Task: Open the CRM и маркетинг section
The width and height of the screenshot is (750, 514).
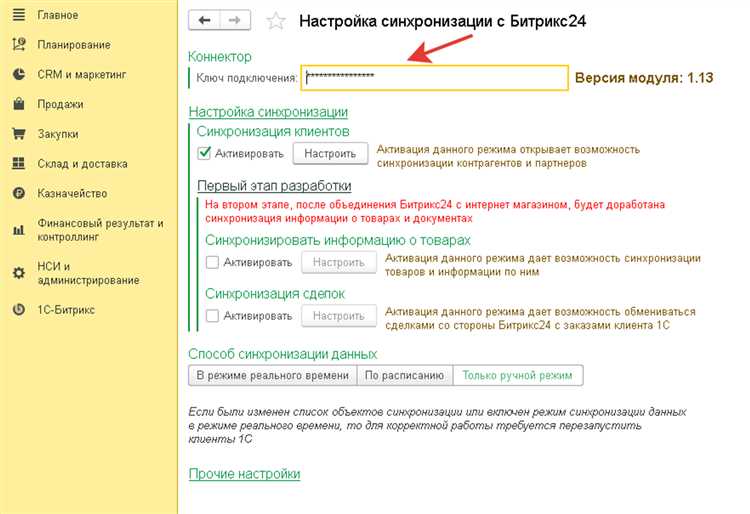Action: coord(82,75)
